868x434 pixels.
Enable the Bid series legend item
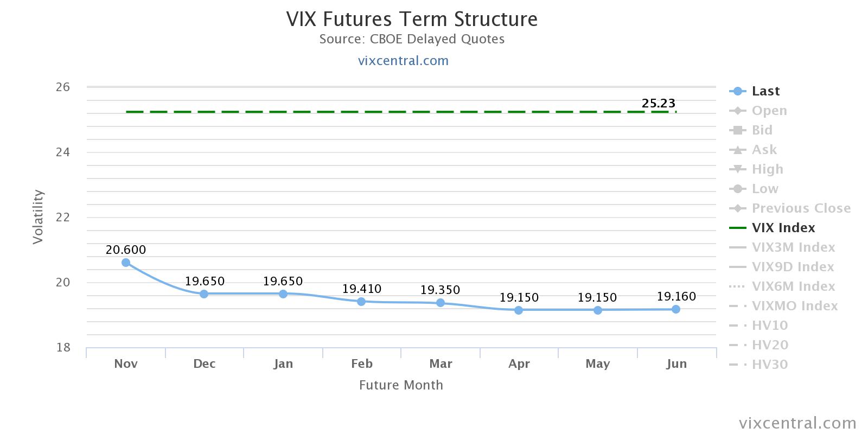point(762,130)
